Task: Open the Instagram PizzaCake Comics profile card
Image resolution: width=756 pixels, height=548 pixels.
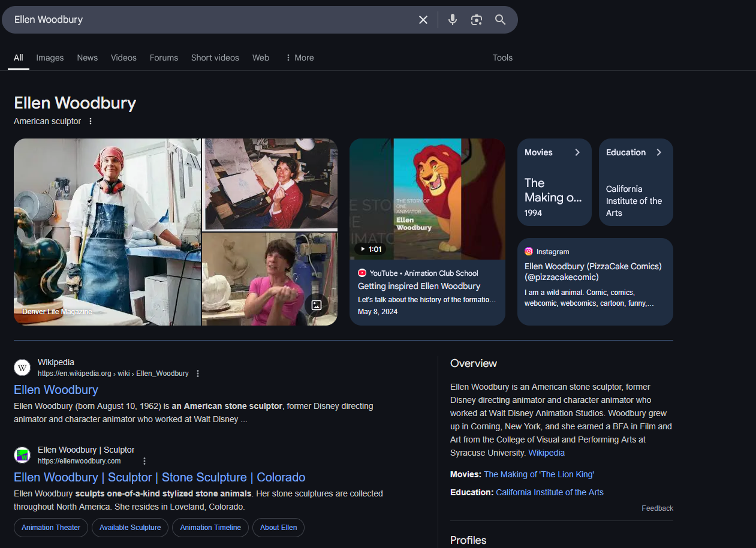Action: 595,282
